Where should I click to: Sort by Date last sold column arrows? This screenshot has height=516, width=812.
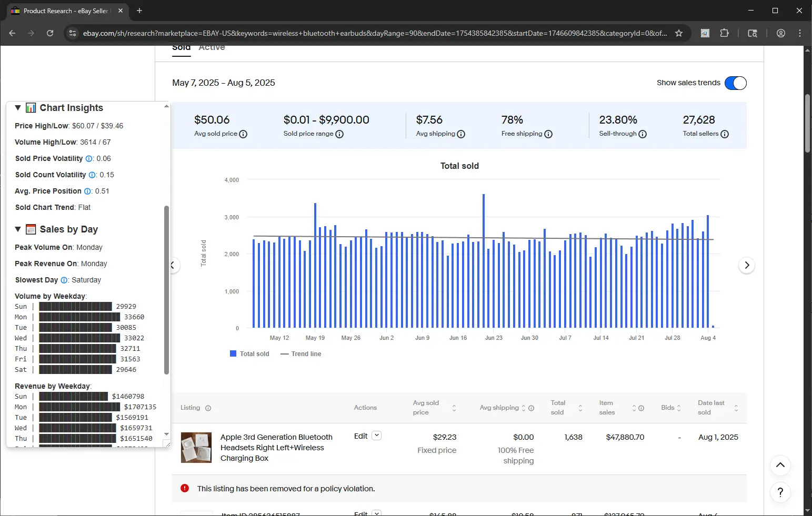[736, 408]
